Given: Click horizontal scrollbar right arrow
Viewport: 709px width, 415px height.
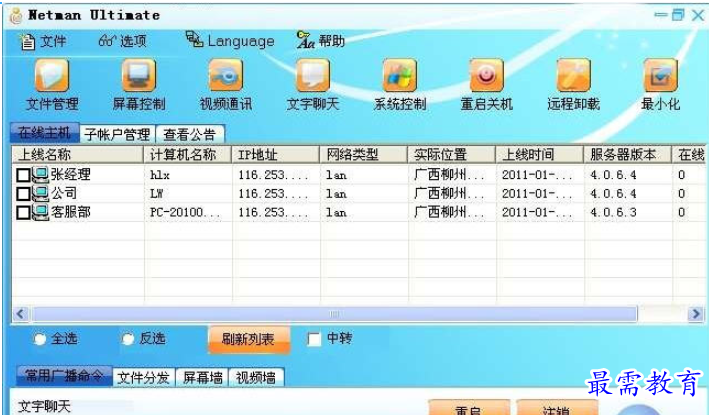Looking at the screenshot, I should [x=695, y=314].
